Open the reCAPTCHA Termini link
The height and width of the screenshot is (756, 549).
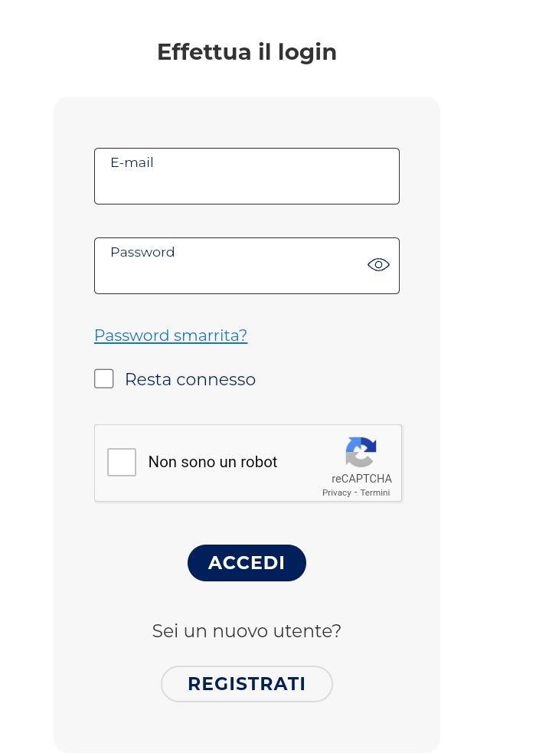point(375,493)
